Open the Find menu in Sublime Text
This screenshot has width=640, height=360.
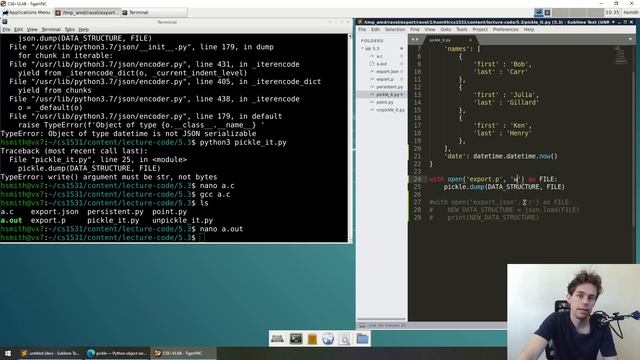[x=415, y=29]
